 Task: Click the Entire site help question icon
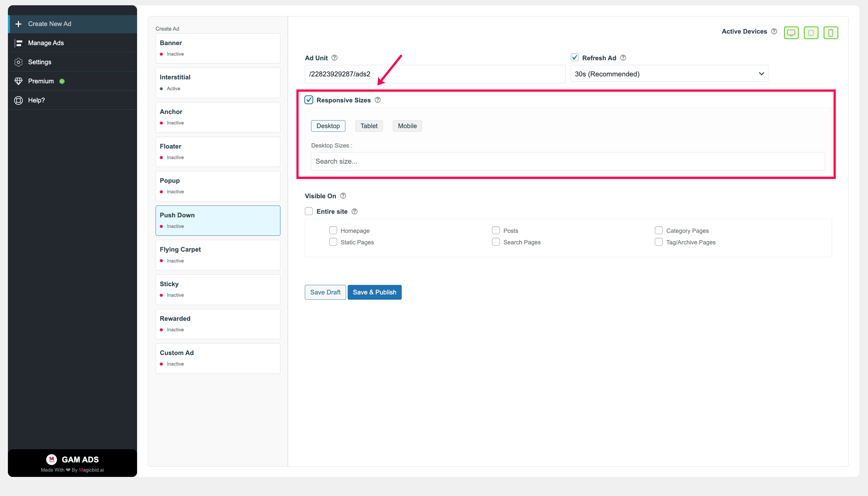(355, 211)
